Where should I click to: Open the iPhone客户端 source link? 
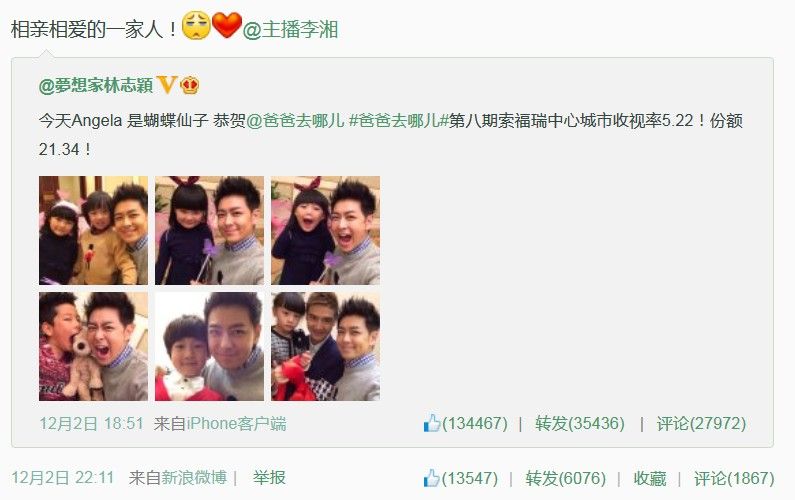236,423
